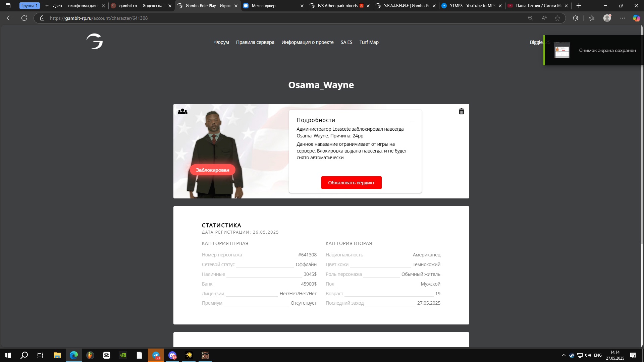Click the page vertical scrollbar

click(x=642, y=134)
